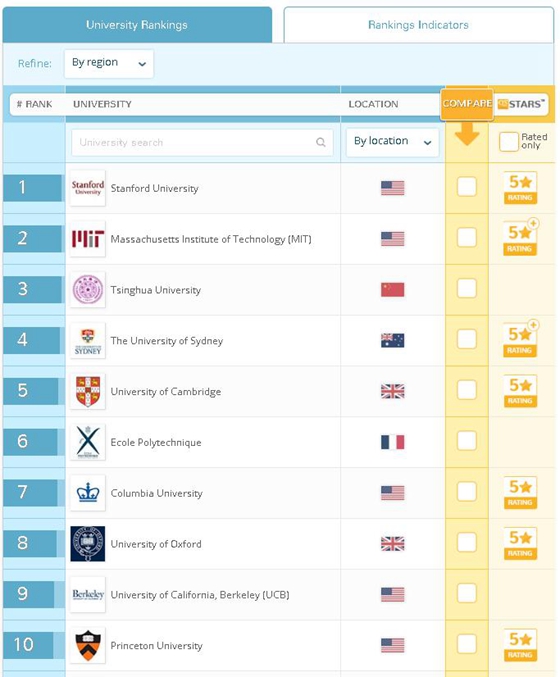Enable the Rated only checkbox
This screenshot has height=677, width=560.
click(508, 142)
